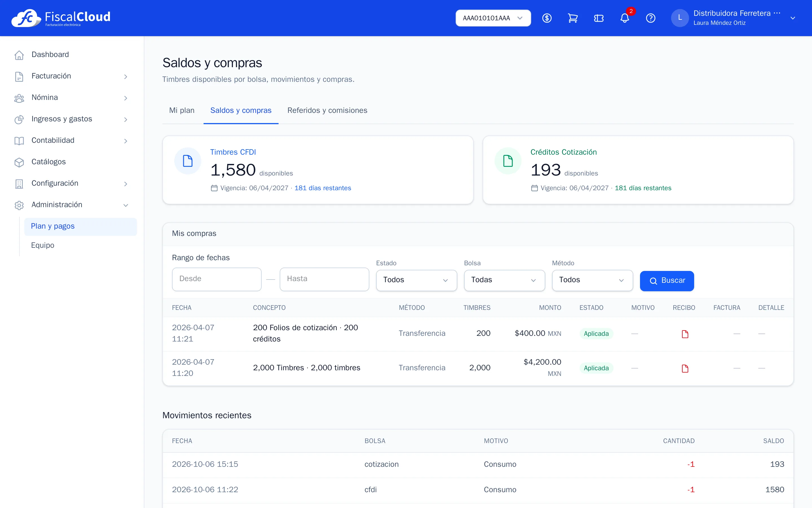812x508 pixels.
Task: Click the blue 181 días restantes text
Action: [323, 188]
